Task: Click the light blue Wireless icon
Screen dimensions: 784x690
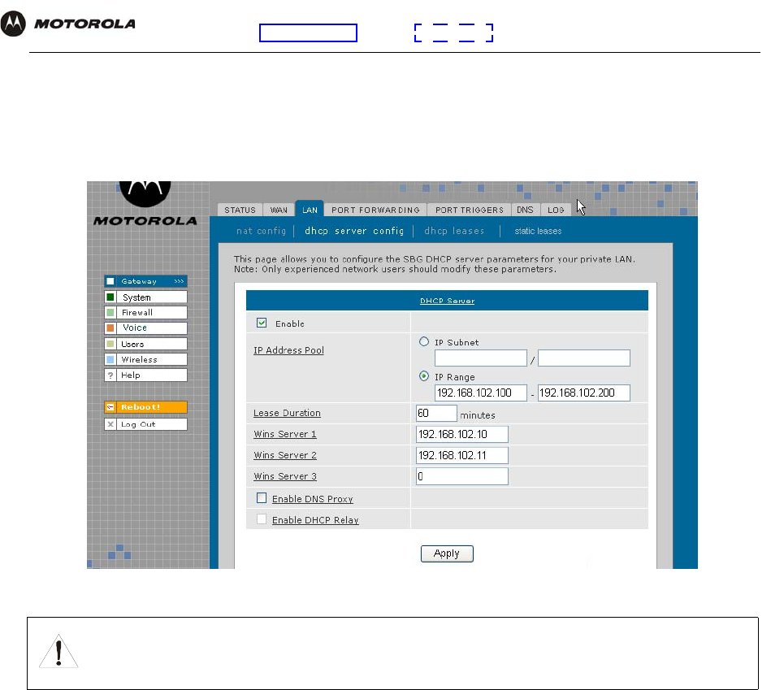Action: [x=110, y=359]
